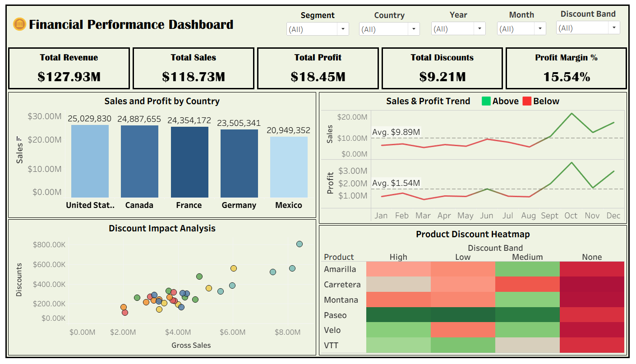Click the Medium discount band column header

(527, 257)
